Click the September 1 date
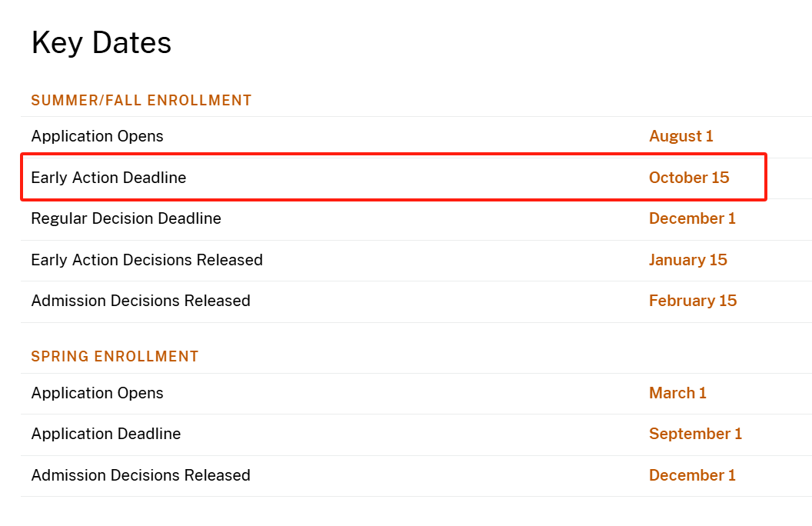 point(695,434)
